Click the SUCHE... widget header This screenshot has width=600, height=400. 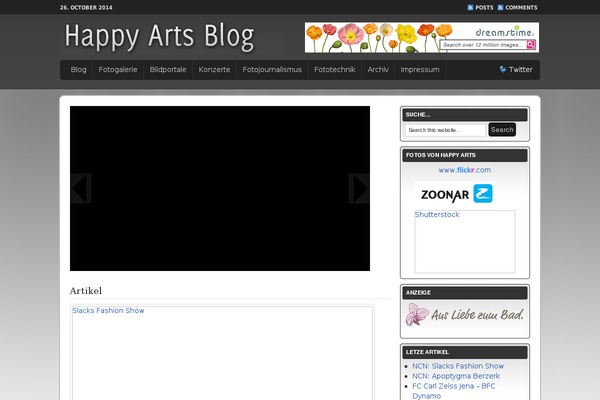click(465, 114)
